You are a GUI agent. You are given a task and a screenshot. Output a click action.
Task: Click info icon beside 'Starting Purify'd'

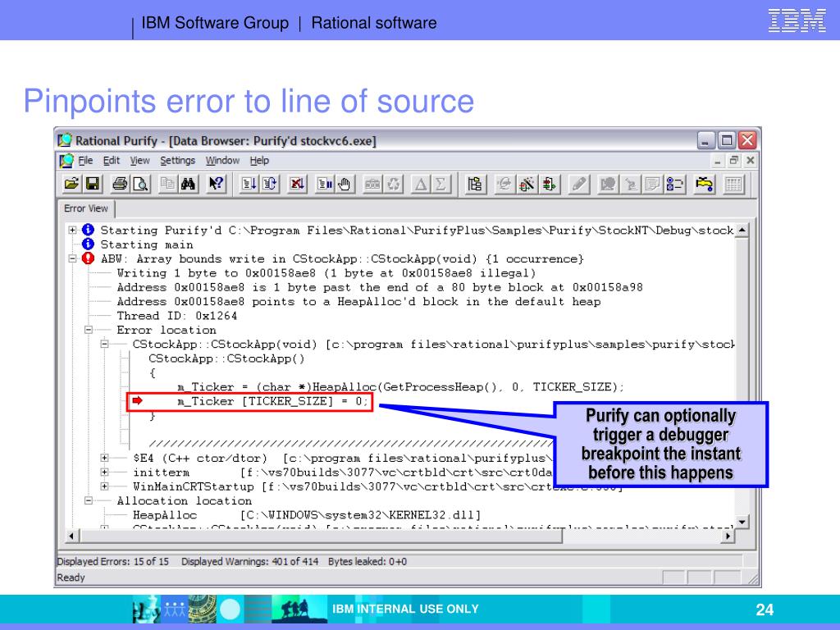[x=88, y=230]
